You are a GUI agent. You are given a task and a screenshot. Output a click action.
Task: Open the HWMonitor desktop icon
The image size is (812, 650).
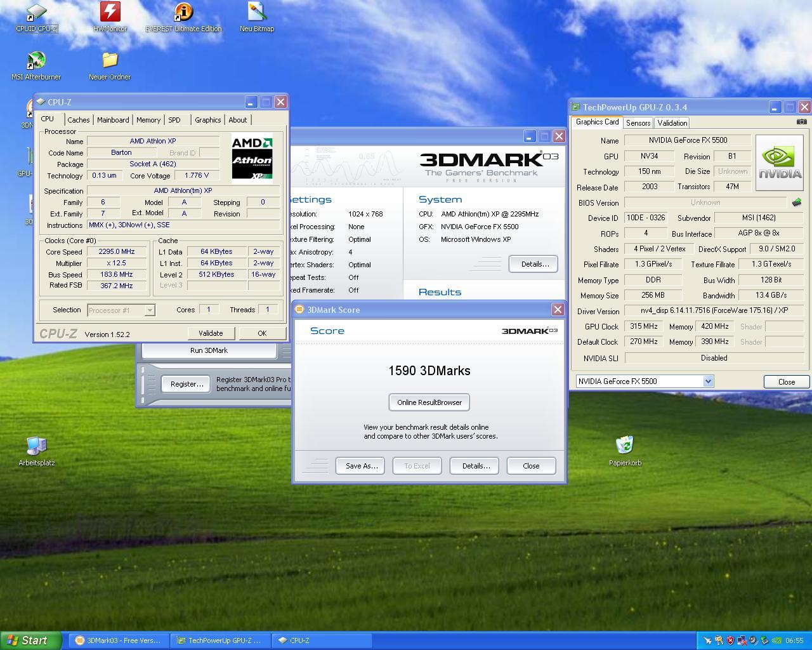(110, 18)
